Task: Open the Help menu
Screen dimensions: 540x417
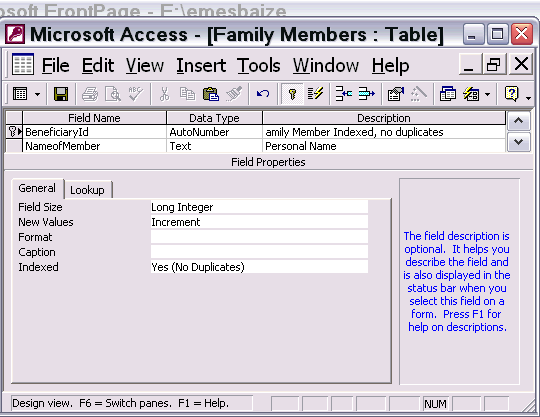Action: (391, 65)
